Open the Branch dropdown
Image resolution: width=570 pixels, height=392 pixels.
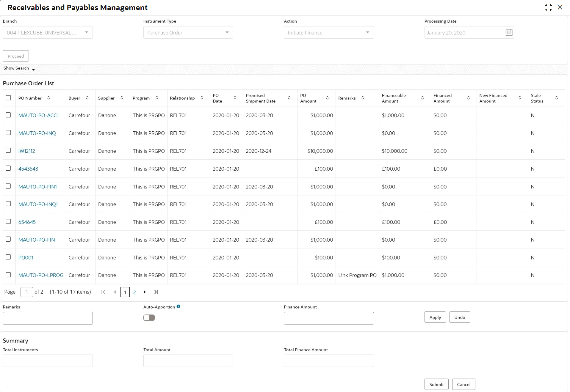pyautogui.click(x=48, y=32)
